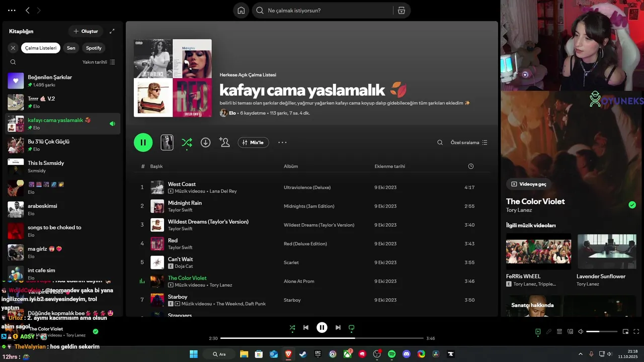This screenshot has height=362, width=644.
Task: Search within the playlist using magnifier icon
Action: coord(440,142)
